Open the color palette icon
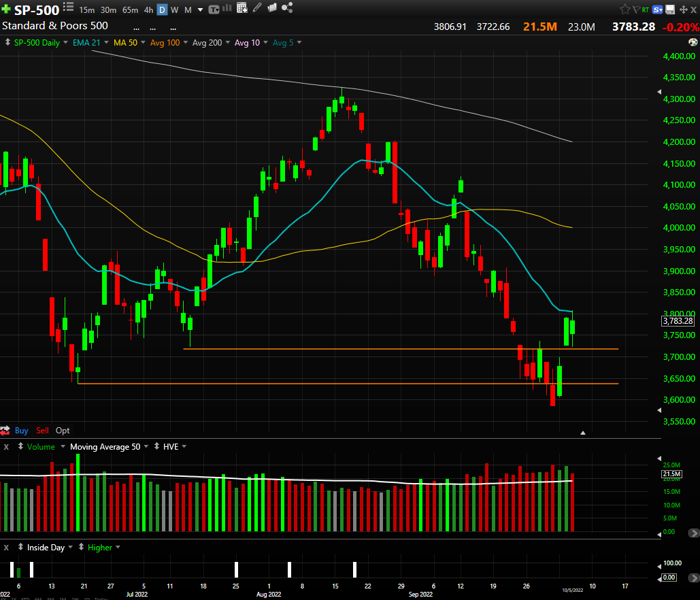Image resolution: width=700 pixels, height=600 pixels. point(693,42)
